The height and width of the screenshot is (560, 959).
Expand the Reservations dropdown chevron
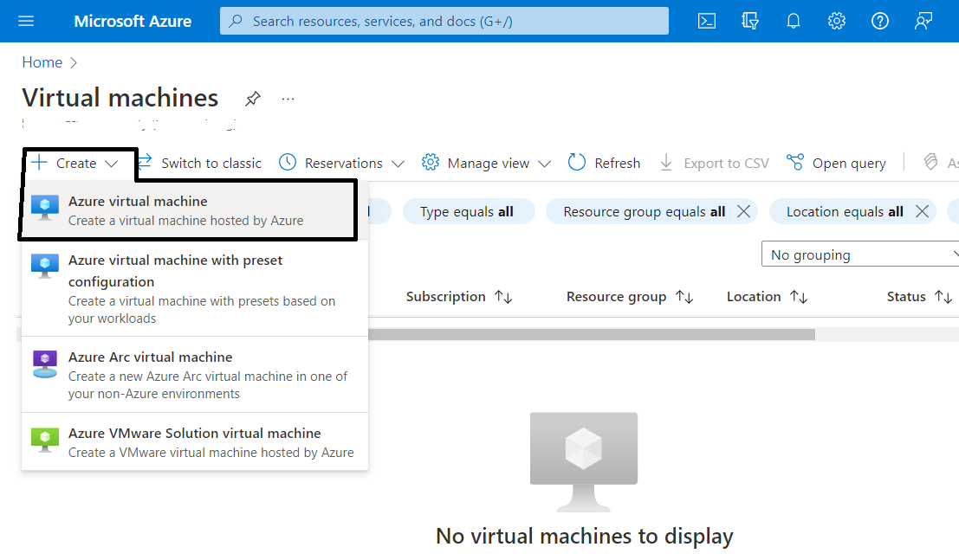399,164
